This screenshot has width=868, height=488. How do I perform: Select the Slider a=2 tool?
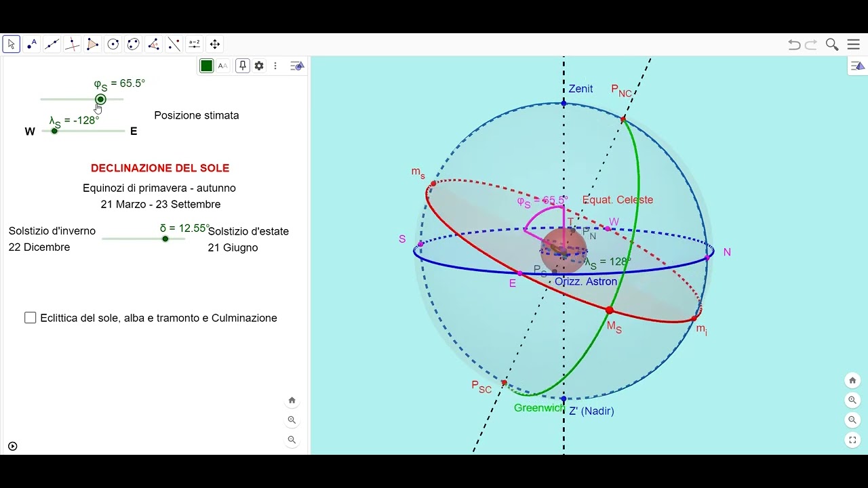pos(195,44)
